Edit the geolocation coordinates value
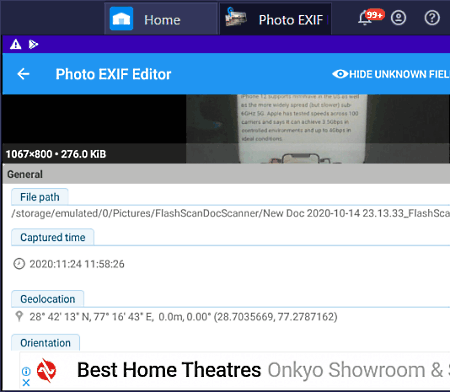The height and width of the screenshot is (392, 450). tap(183, 317)
